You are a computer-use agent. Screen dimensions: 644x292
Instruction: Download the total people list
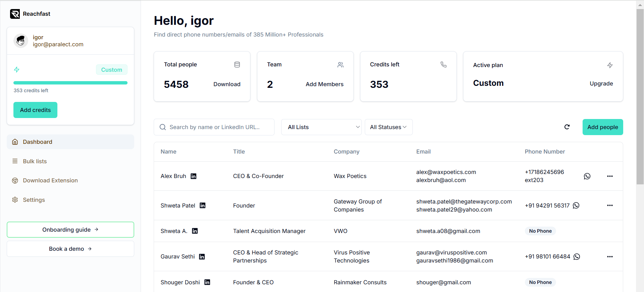coord(227,84)
